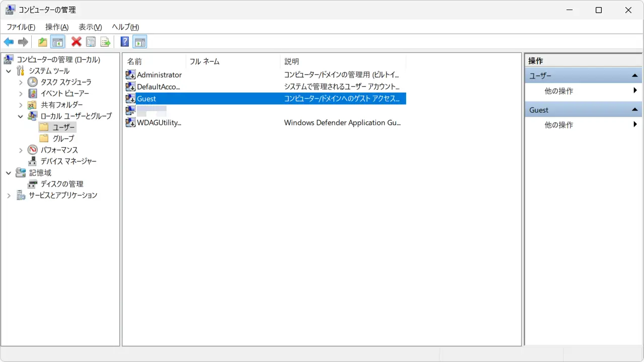
Task: Open the ファイル(F) menu
Action: click(x=21, y=27)
